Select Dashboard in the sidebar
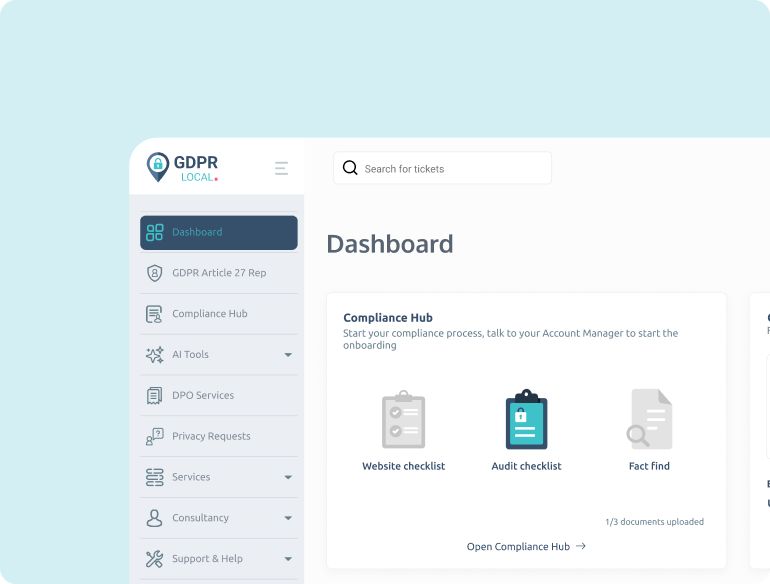Image resolution: width=770 pixels, height=584 pixels. (x=219, y=232)
